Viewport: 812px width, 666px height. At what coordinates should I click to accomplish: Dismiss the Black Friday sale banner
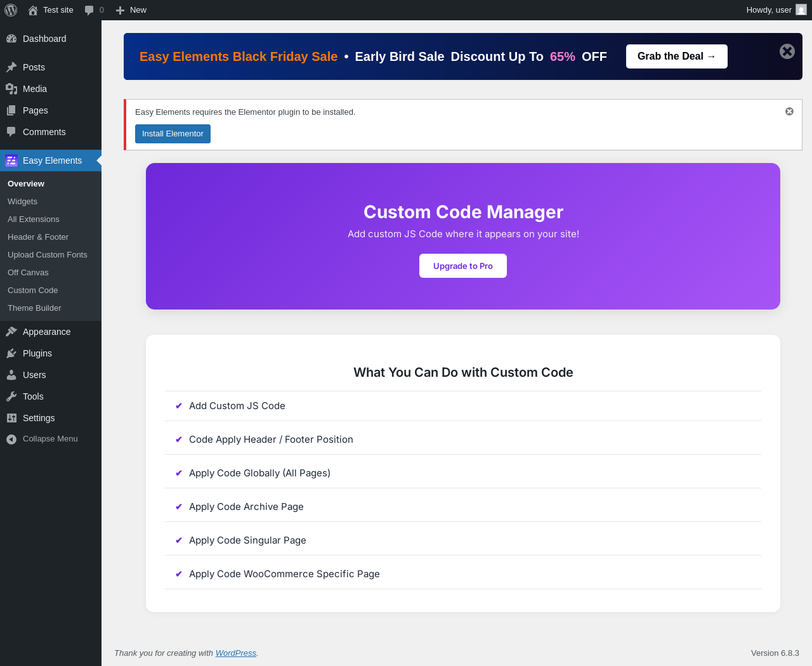pyautogui.click(x=787, y=51)
